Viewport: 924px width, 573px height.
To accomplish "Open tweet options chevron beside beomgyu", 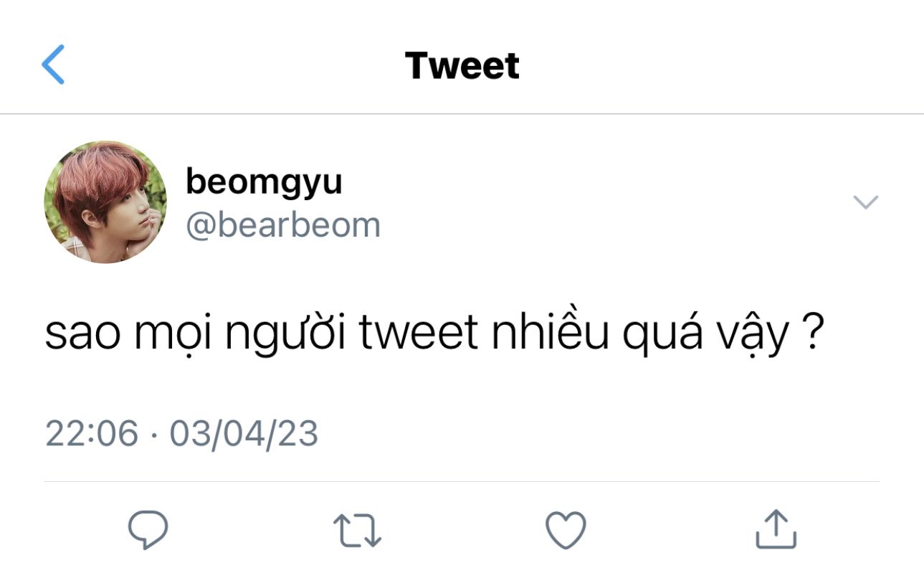I will tap(866, 202).
